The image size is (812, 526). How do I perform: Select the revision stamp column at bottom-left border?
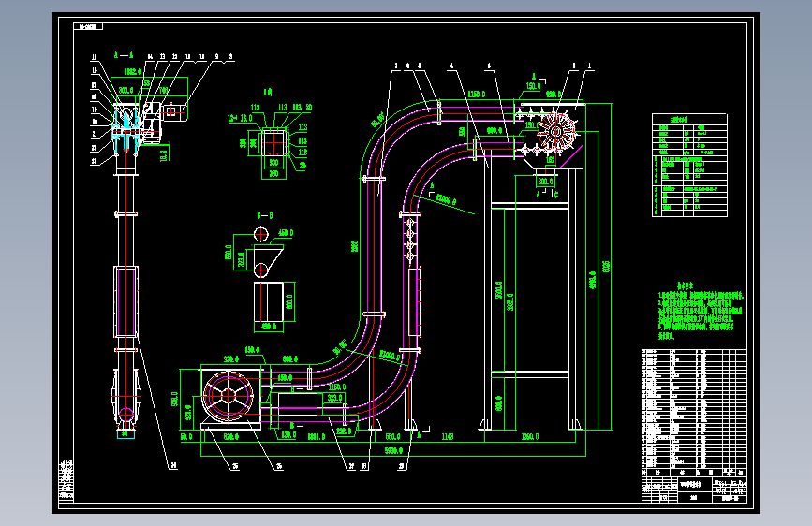click(x=66, y=481)
